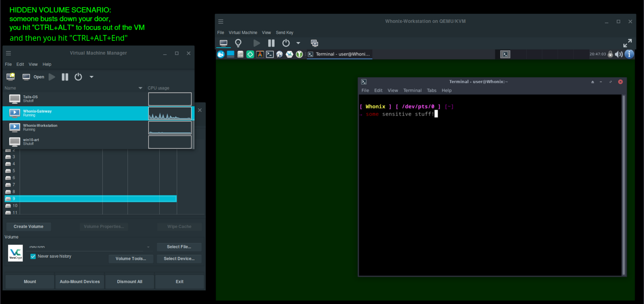Show graphical console icon in QEMU toolbar
The image size is (644, 304).
click(x=223, y=43)
